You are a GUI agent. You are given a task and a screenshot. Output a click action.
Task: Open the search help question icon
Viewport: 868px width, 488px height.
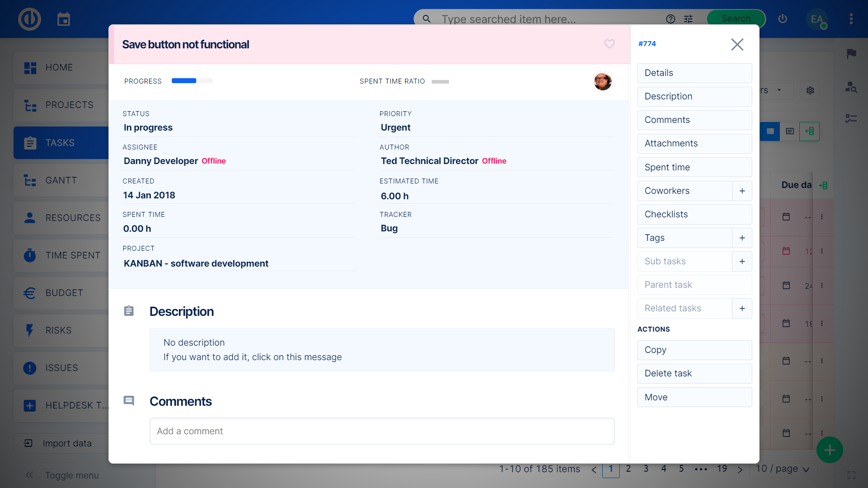(x=670, y=19)
